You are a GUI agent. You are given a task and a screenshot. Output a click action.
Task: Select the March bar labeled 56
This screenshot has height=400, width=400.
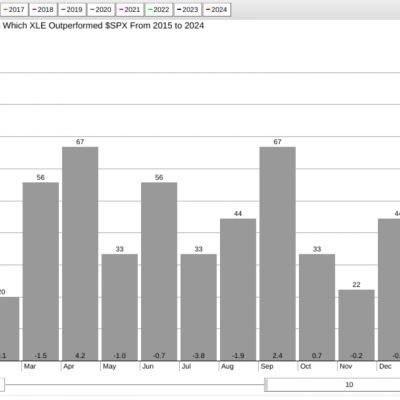pyautogui.click(x=41, y=271)
